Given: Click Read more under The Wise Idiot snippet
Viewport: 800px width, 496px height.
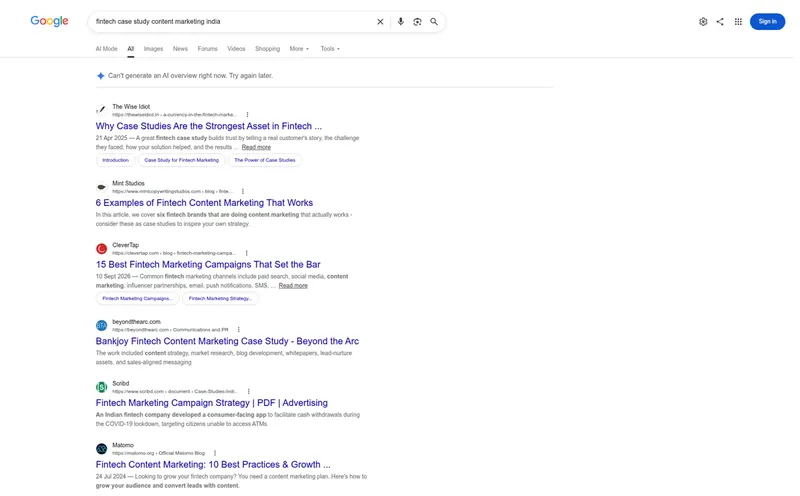Looking at the screenshot, I should tap(256, 147).
